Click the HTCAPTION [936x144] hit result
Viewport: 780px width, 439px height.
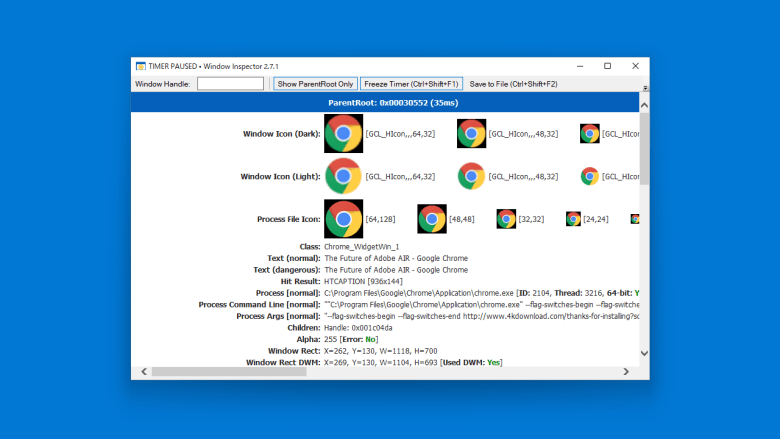[x=363, y=281]
